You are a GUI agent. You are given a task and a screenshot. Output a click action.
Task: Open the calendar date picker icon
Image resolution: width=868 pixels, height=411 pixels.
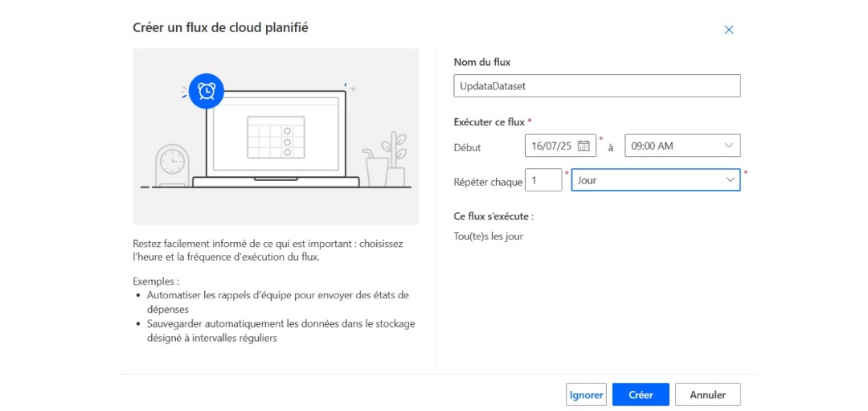point(583,146)
